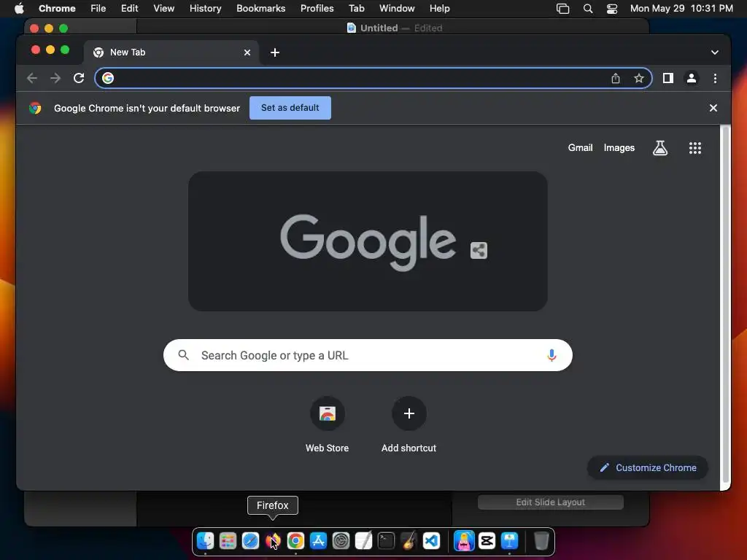Screen dimensions: 747x560
Task: Focus the Search Google or type a URL box
Action: pyautogui.click(x=368, y=355)
